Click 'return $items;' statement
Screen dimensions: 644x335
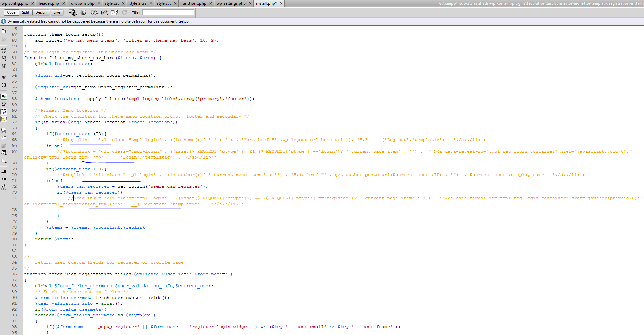click(x=54, y=239)
